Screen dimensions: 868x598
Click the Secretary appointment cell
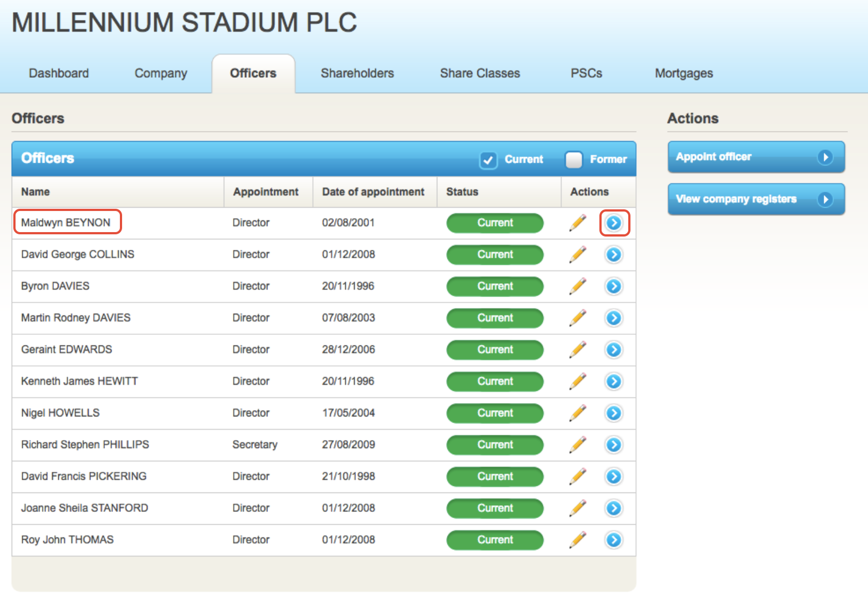[x=255, y=444]
